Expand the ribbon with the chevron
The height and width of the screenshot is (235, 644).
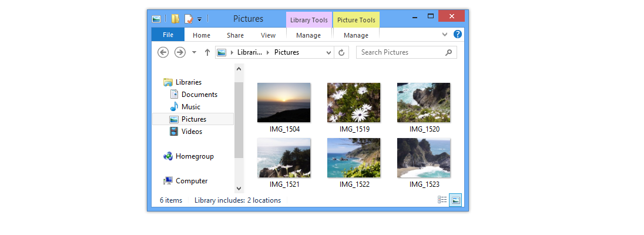pyautogui.click(x=445, y=35)
